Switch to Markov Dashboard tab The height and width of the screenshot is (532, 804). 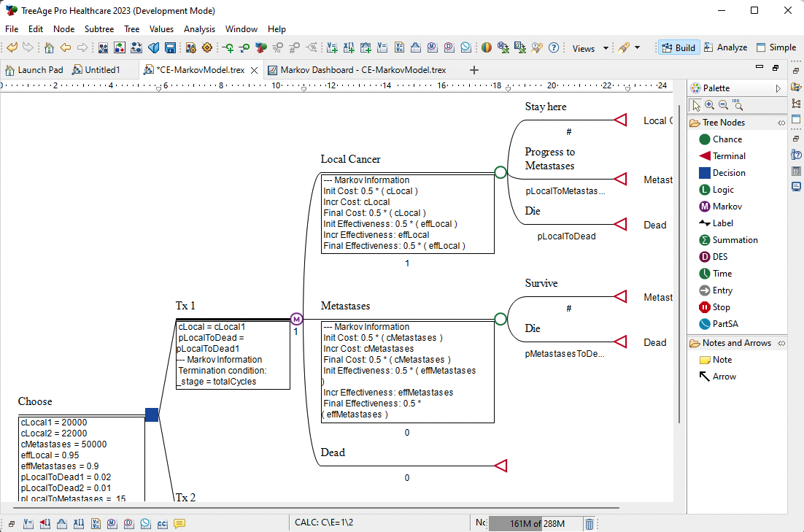click(x=357, y=70)
